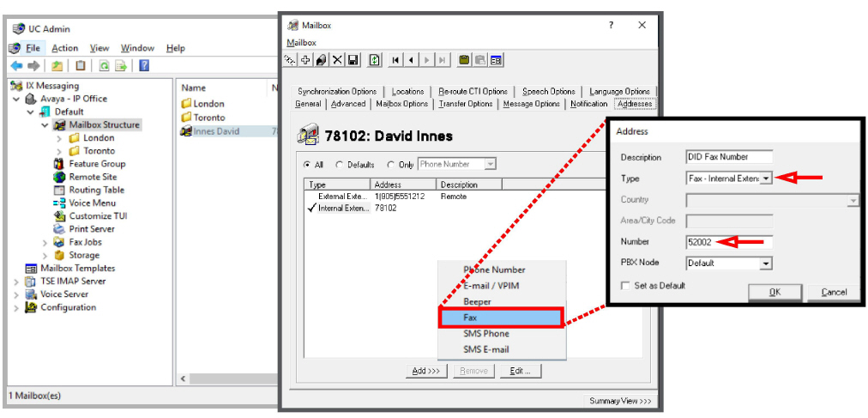
Task: Open Routing Table in the tree
Action: pyautogui.click(x=96, y=190)
